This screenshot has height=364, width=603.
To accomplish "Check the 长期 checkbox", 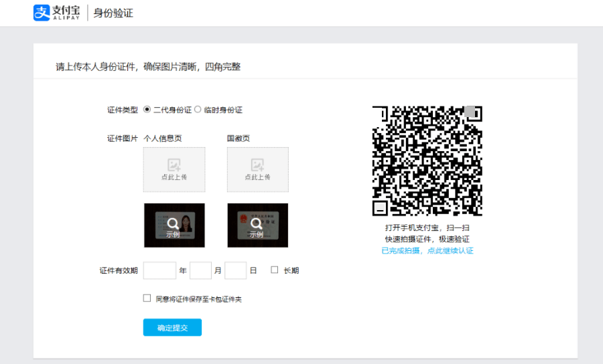I will (x=274, y=270).
